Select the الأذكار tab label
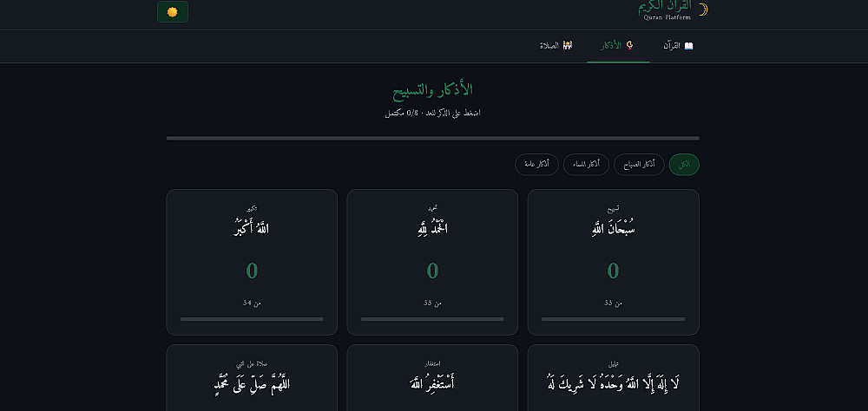 pos(611,45)
